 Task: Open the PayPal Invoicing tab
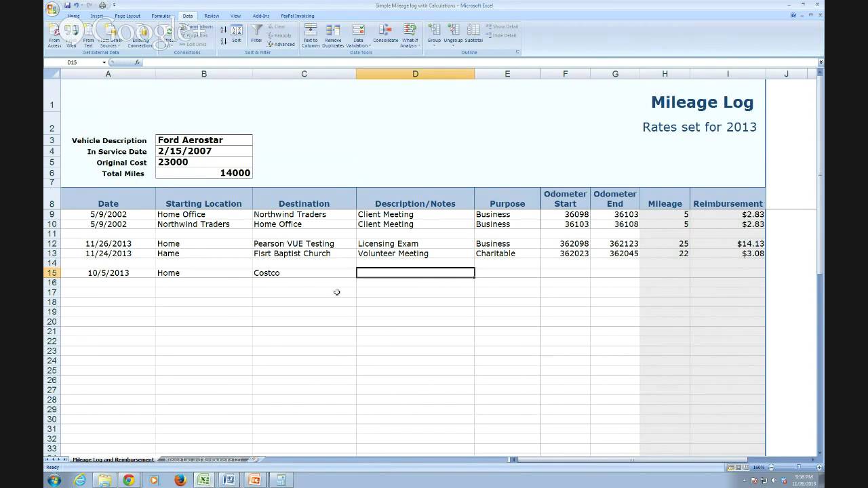(x=298, y=16)
